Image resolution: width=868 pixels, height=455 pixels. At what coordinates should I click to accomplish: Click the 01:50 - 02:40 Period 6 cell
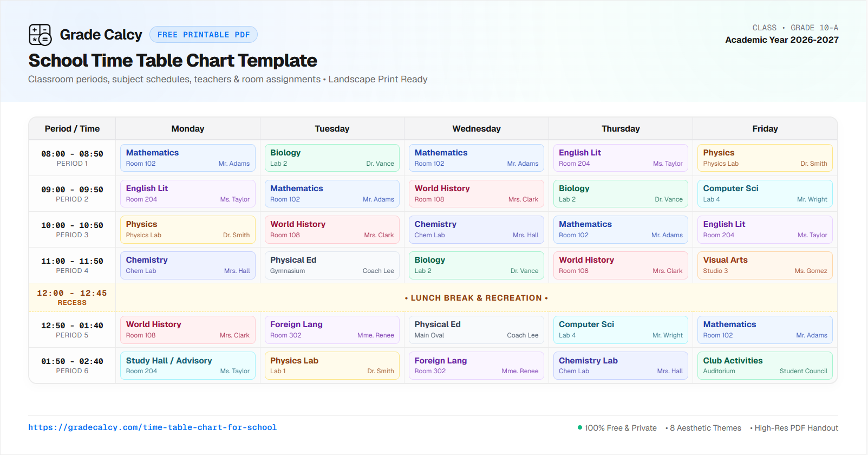click(72, 366)
